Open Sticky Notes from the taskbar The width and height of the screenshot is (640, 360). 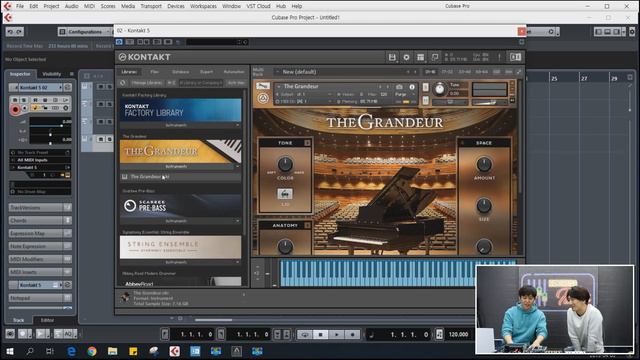coord(133,351)
